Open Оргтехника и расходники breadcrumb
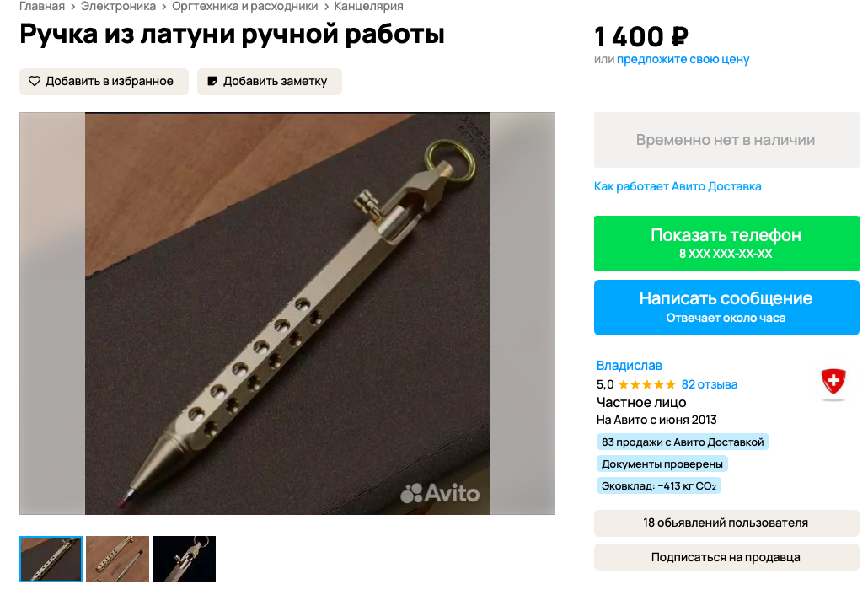The height and width of the screenshot is (595, 868). [244, 7]
